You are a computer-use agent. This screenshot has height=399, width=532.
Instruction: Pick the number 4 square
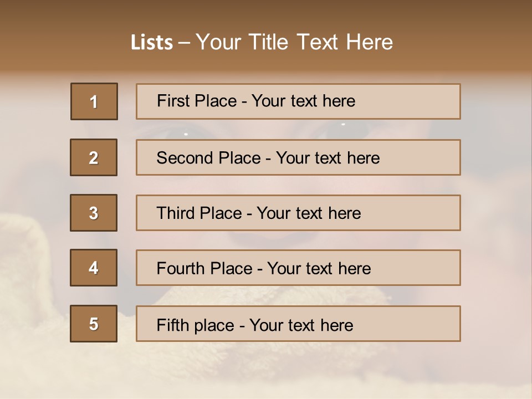[94, 268]
